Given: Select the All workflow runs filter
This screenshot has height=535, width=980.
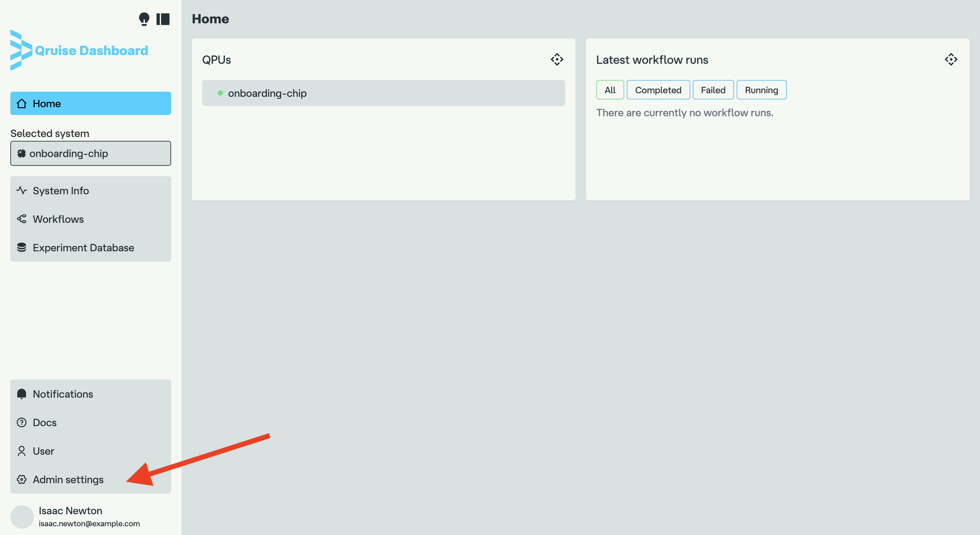Looking at the screenshot, I should click(x=610, y=90).
